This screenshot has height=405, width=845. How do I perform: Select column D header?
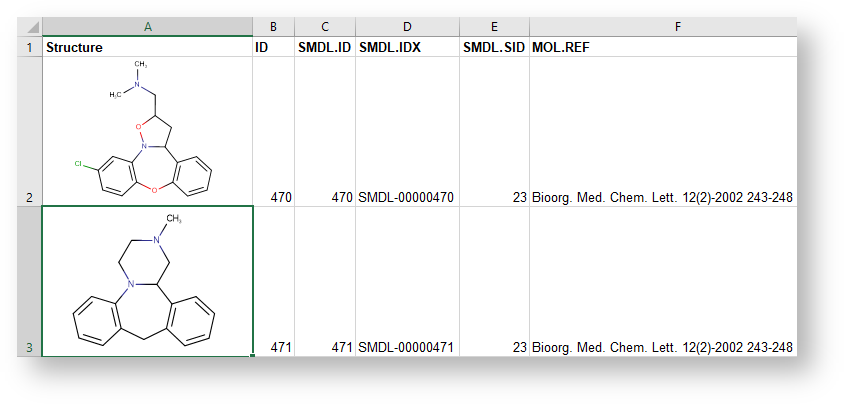[x=407, y=28]
